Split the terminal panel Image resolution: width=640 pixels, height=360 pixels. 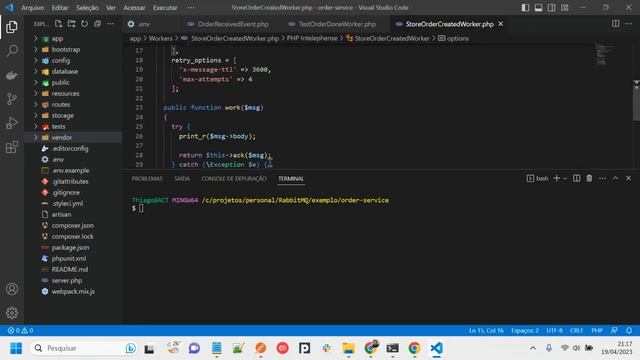pos(576,178)
